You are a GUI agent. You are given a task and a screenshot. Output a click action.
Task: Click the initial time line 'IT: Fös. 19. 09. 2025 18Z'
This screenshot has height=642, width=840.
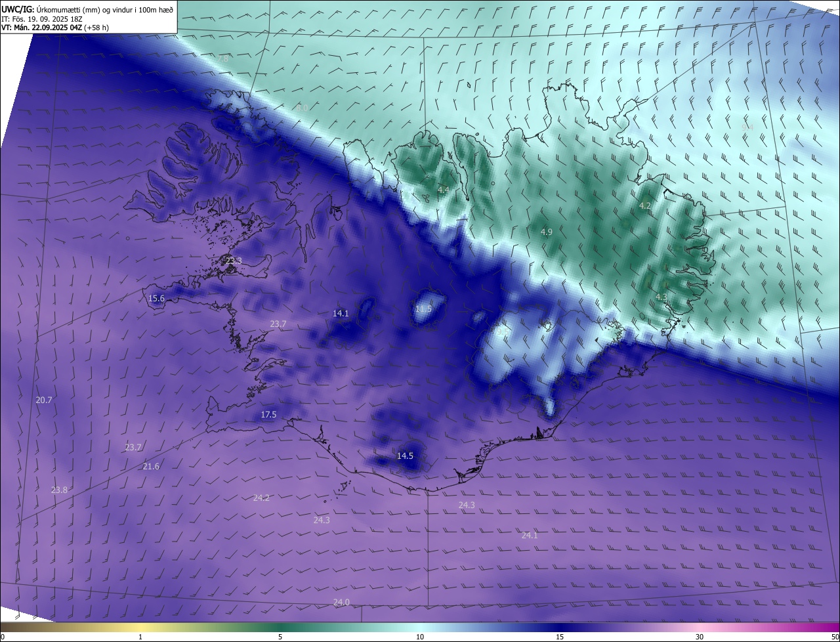click(x=43, y=19)
